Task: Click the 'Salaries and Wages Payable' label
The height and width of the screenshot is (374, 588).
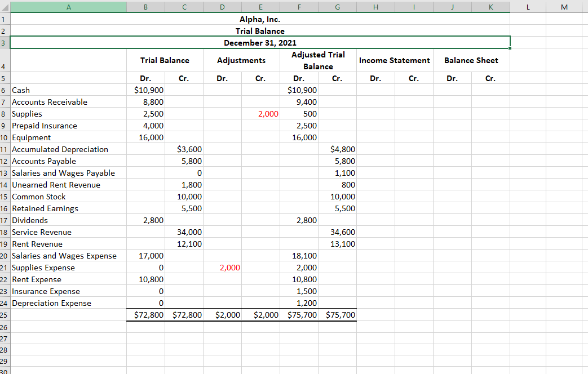Action: [63, 173]
